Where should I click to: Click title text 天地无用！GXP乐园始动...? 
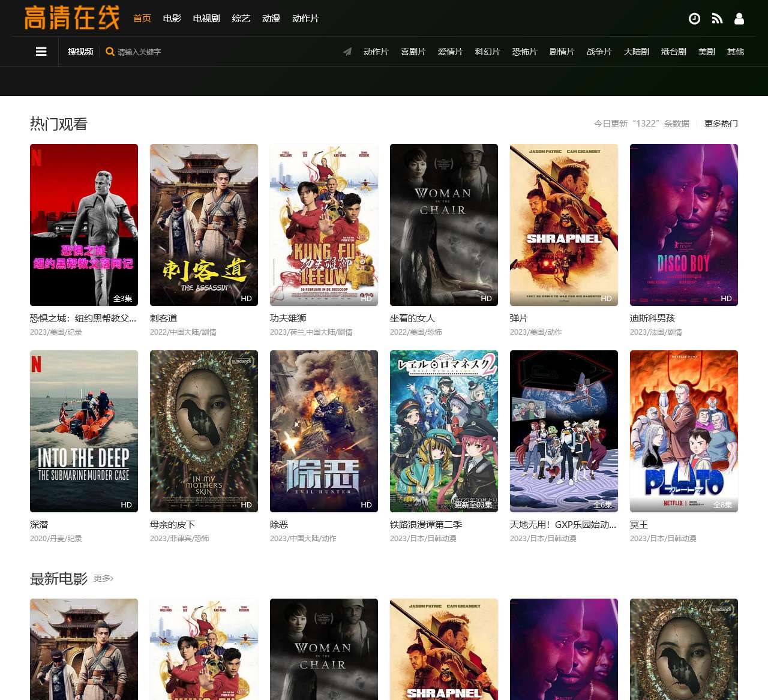pos(563,525)
